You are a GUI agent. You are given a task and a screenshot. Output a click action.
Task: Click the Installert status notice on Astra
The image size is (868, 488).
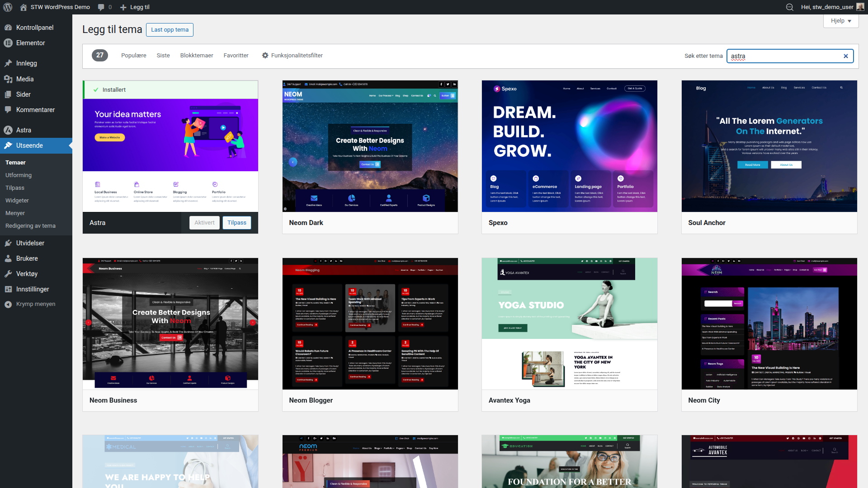(170, 90)
